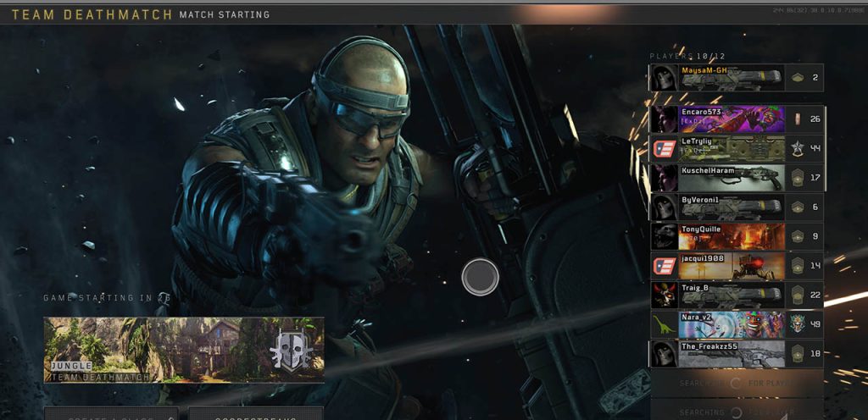Screen dimensions: 868x420
Task: Click the 'JUNGLE' map name label
Action: point(71,367)
